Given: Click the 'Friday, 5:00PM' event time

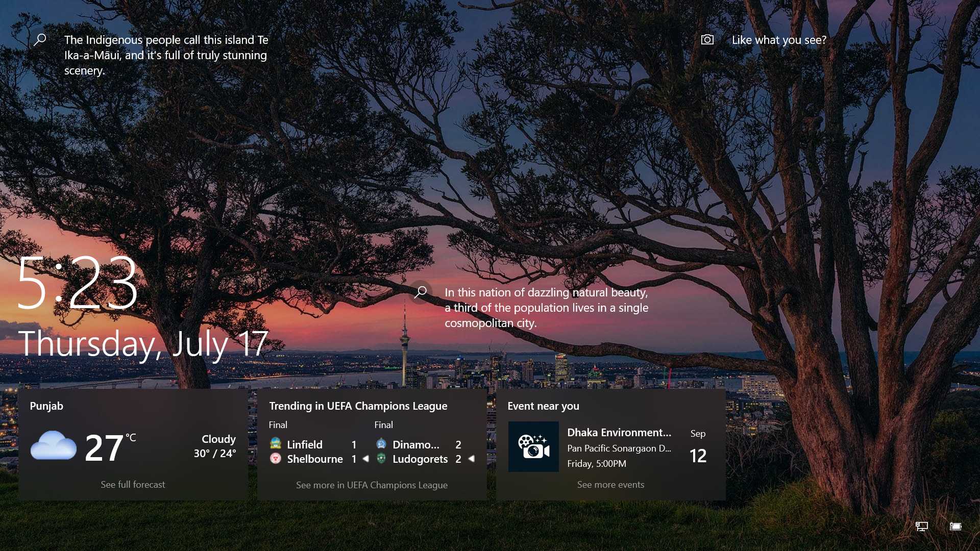Looking at the screenshot, I should [597, 463].
